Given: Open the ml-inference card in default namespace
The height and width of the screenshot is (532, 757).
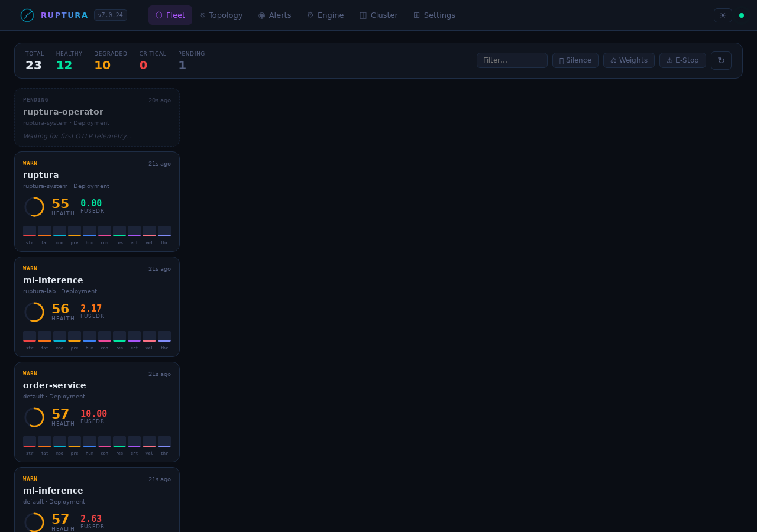Looking at the screenshot, I should pyautogui.click(x=53, y=491).
